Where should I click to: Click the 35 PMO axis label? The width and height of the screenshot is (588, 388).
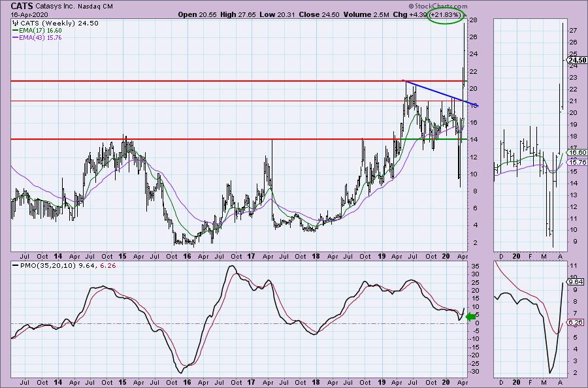(x=475, y=266)
